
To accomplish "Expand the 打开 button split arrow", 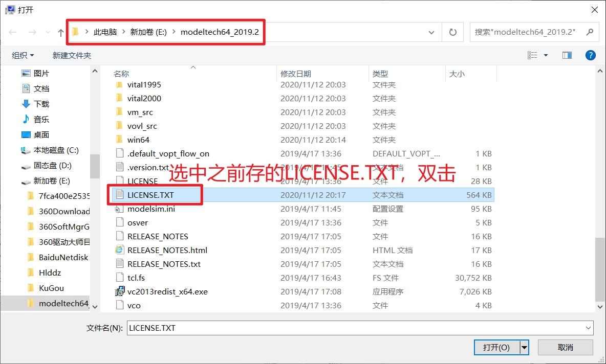I will click(525, 348).
